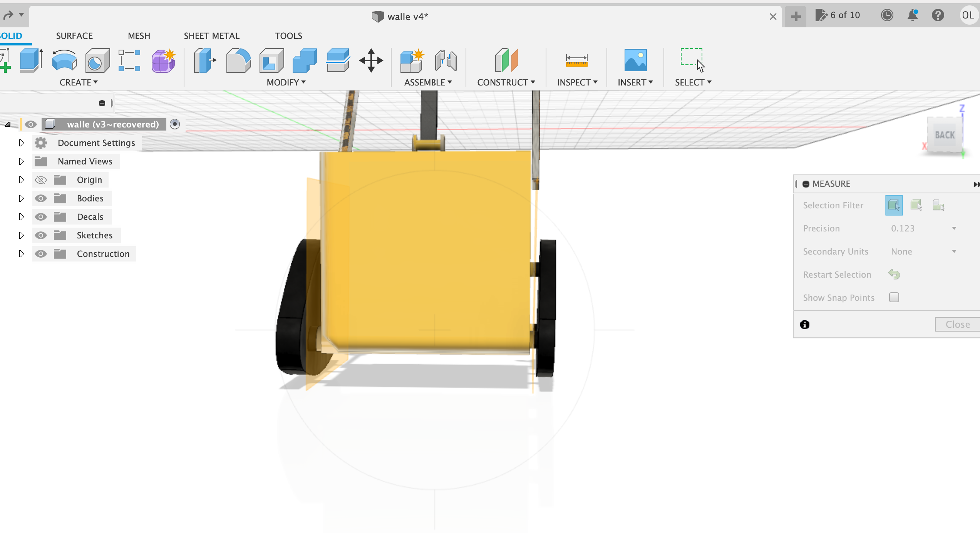Launch the Measure tool under Inspect
The height and width of the screenshot is (533, 980).
(x=576, y=60)
